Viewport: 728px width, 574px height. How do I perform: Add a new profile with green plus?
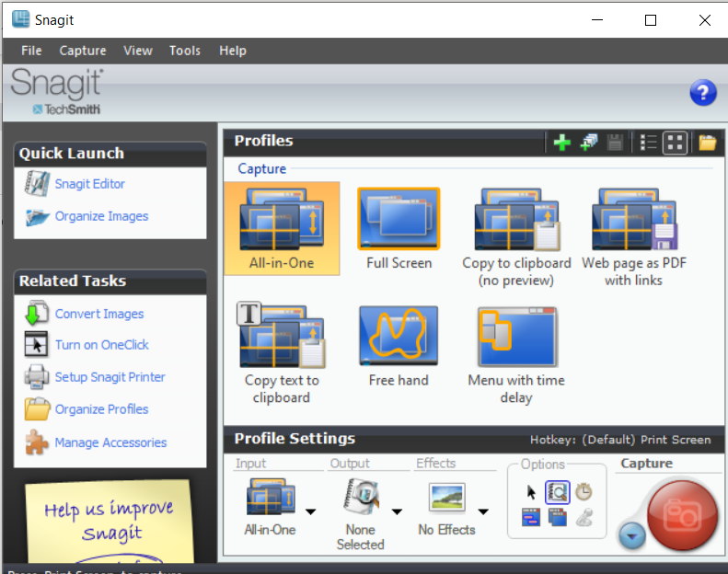pyautogui.click(x=562, y=143)
